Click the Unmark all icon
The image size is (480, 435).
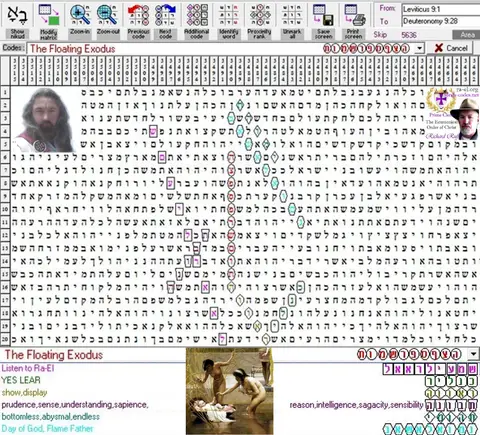292,15
